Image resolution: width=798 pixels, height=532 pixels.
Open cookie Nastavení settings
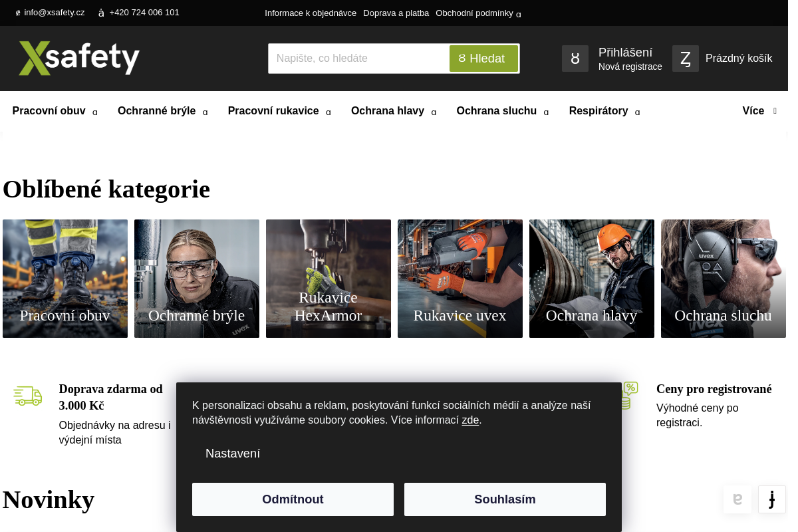click(233, 454)
